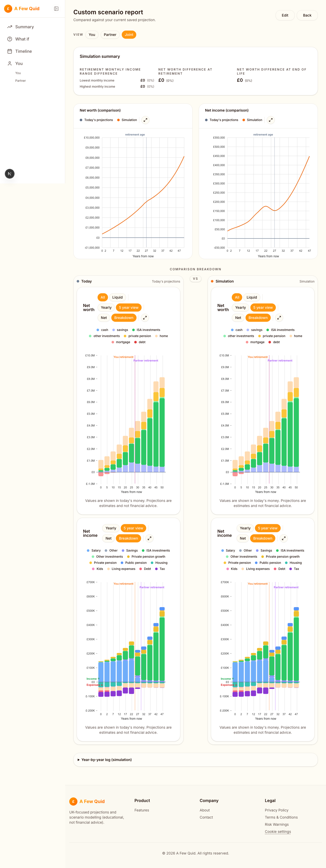Enlarge the Simulation net worth breakdown chart
Image resolution: width=326 pixels, height=868 pixels.
click(279, 317)
